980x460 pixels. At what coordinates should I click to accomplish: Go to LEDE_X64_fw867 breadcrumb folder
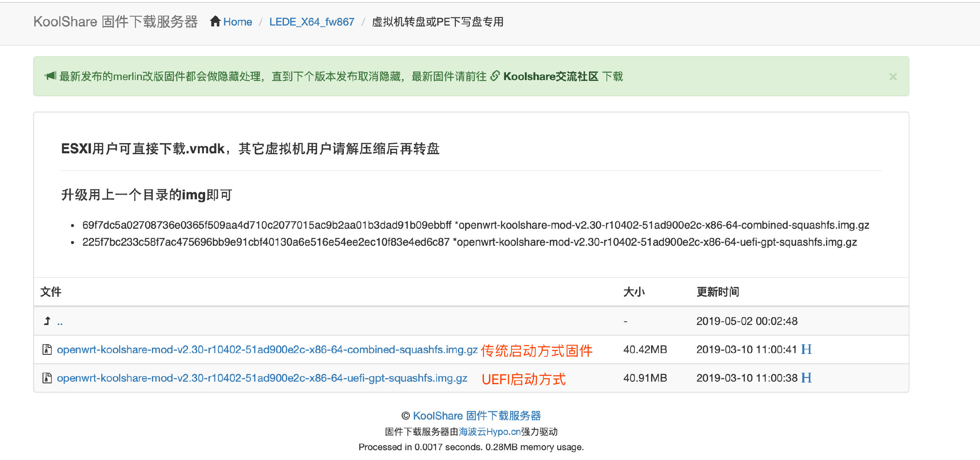click(x=311, y=22)
